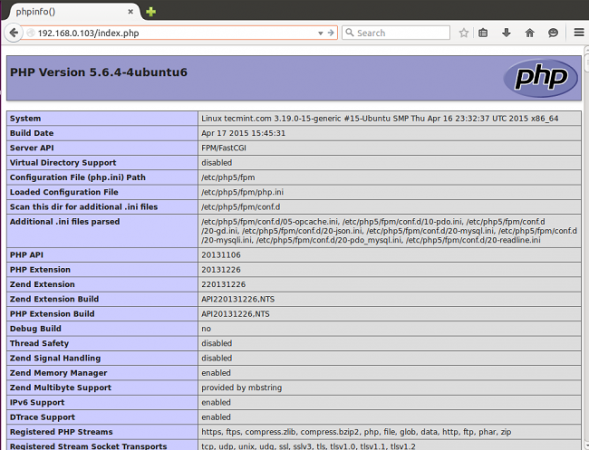Click the Registered PHP Streams label

(x=61, y=432)
